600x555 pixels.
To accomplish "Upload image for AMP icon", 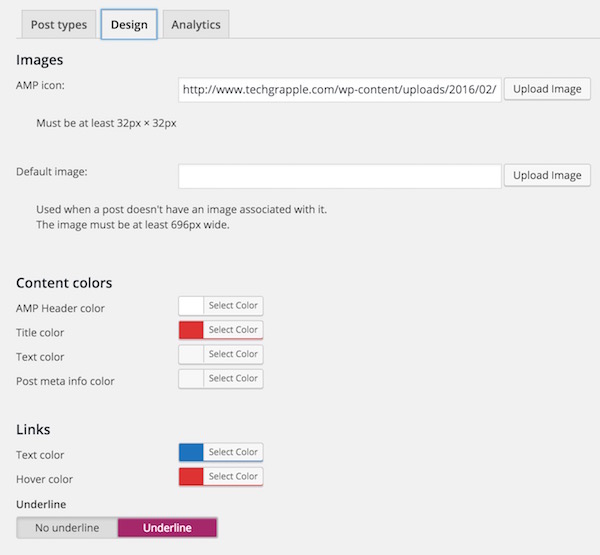I will point(547,89).
